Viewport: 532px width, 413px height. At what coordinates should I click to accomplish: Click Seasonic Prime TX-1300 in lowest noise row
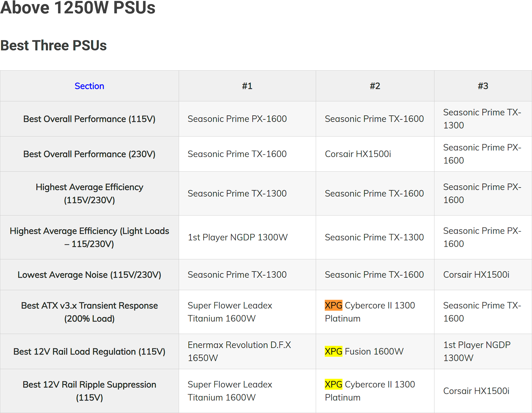[237, 275]
